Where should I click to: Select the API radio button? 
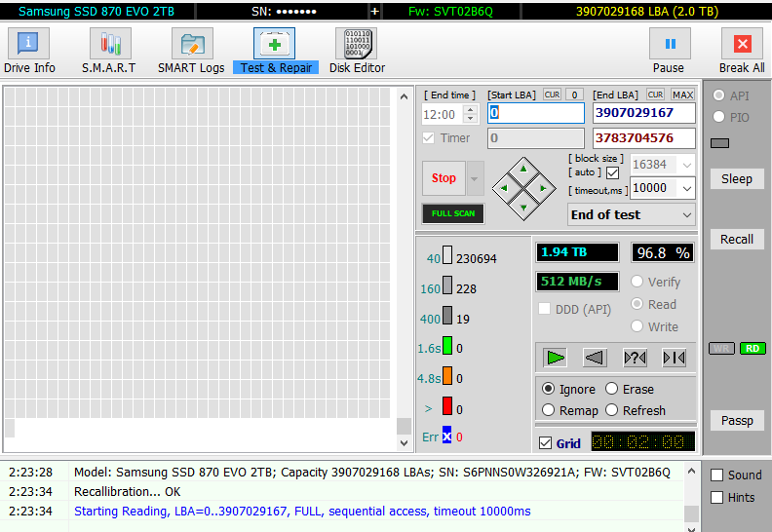pos(718,95)
